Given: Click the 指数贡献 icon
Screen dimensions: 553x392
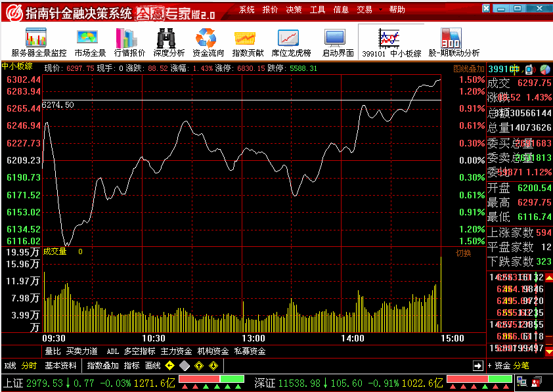Looking at the screenshot, I should (248, 42).
